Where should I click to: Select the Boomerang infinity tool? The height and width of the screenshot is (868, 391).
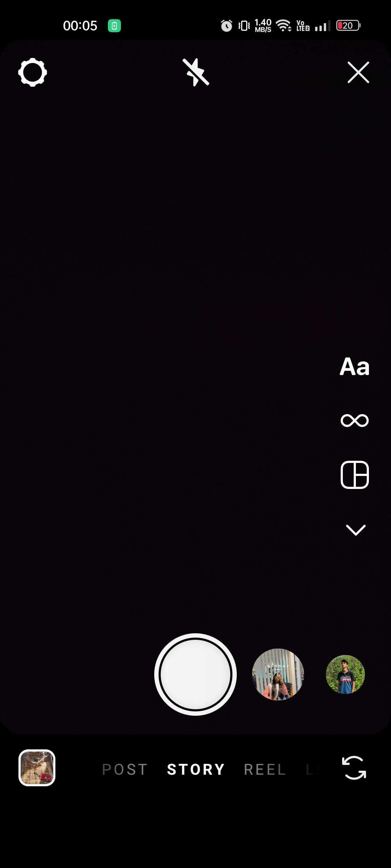(x=355, y=420)
